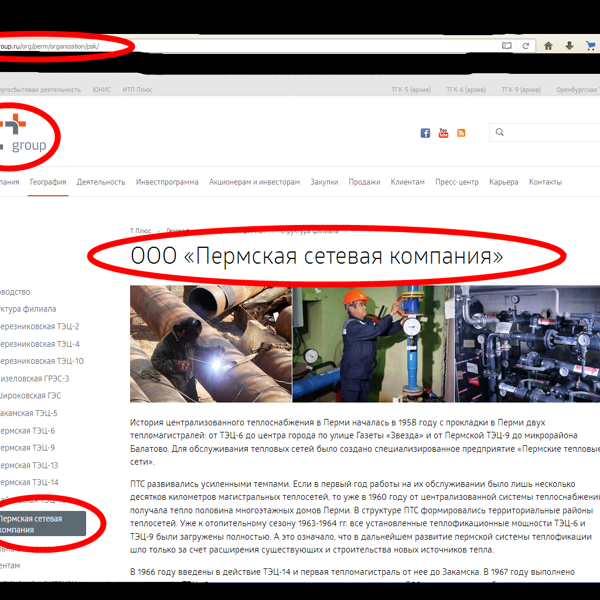Open the branch structure sidebar item
600x600 pixels.
tap(28, 309)
